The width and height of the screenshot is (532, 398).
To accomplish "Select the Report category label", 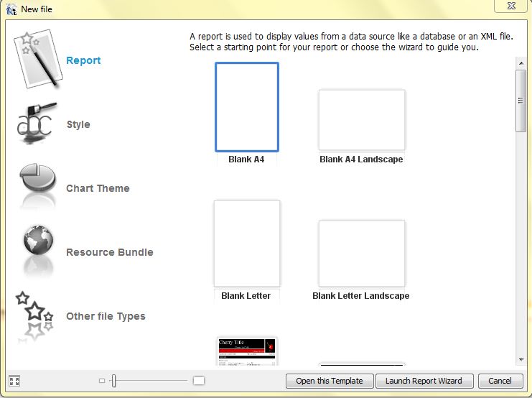I will (83, 60).
